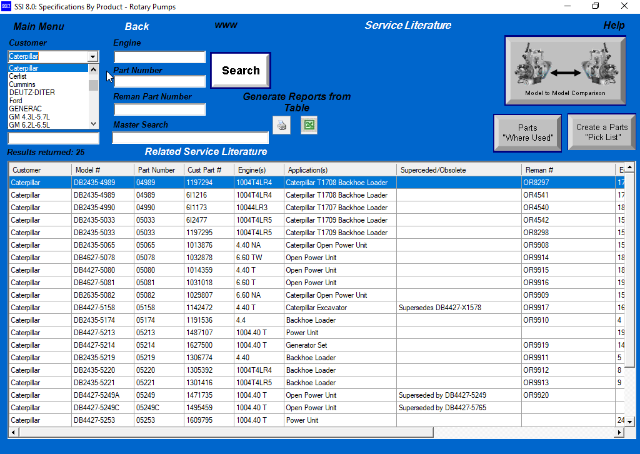
Task: Click the Search button
Action: coord(241,70)
